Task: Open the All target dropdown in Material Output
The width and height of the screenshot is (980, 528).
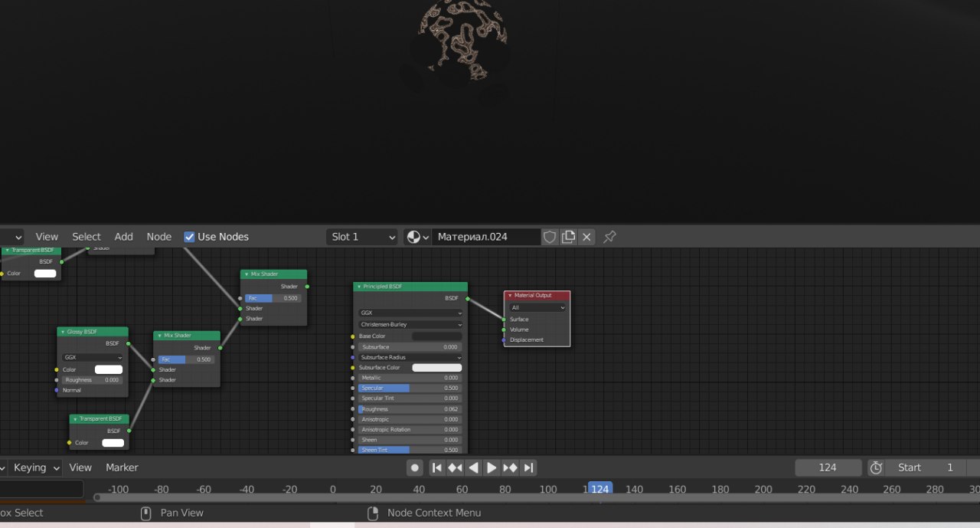Action: coord(538,307)
